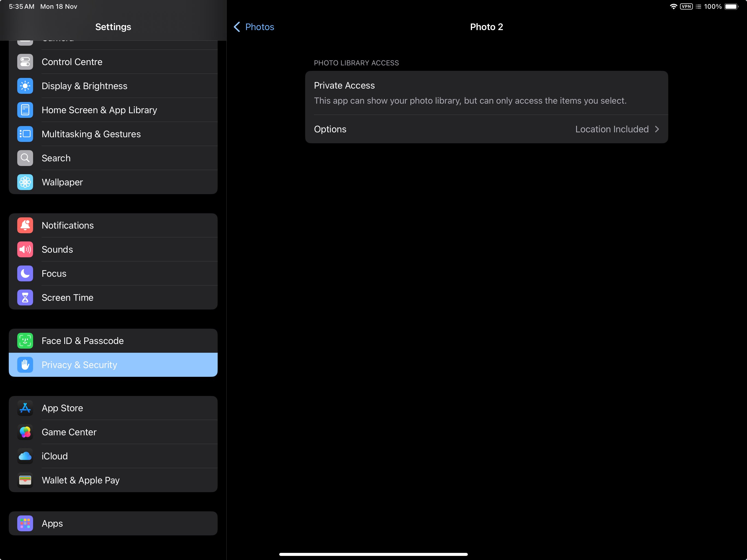Click the Screen Time hourglass icon
747x560 pixels.
(x=25, y=297)
